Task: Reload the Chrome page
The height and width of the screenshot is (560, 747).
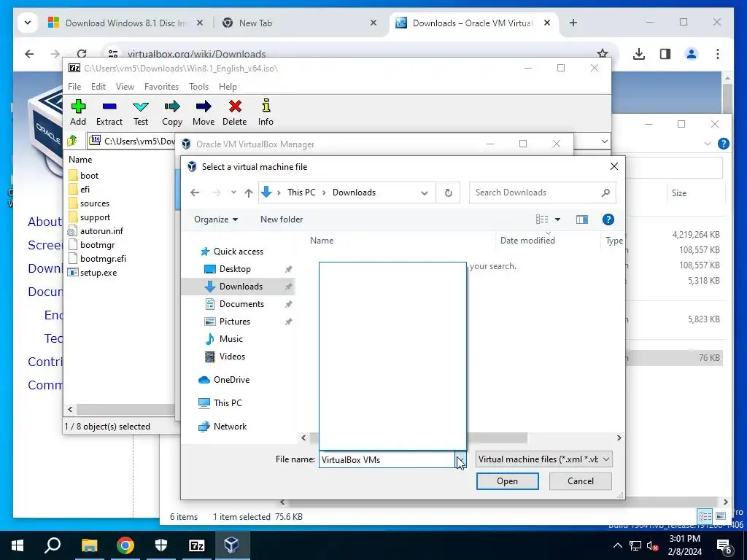Action: click(x=82, y=54)
